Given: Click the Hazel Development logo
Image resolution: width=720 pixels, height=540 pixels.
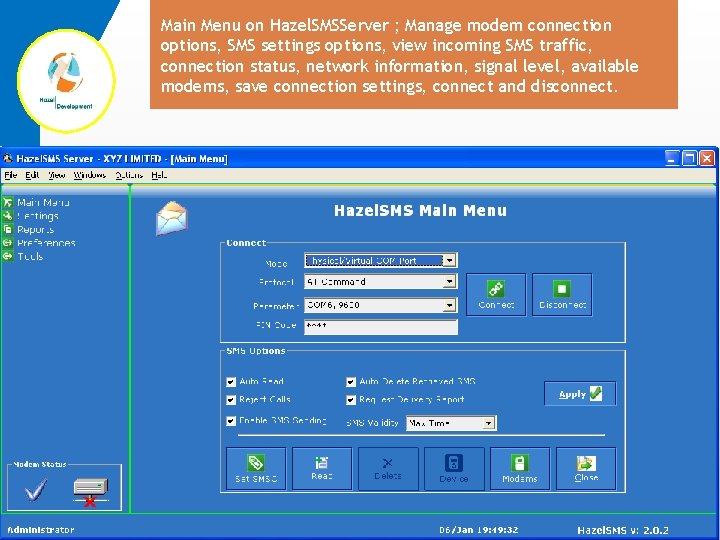Looking at the screenshot, I should (x=67, y=81).
